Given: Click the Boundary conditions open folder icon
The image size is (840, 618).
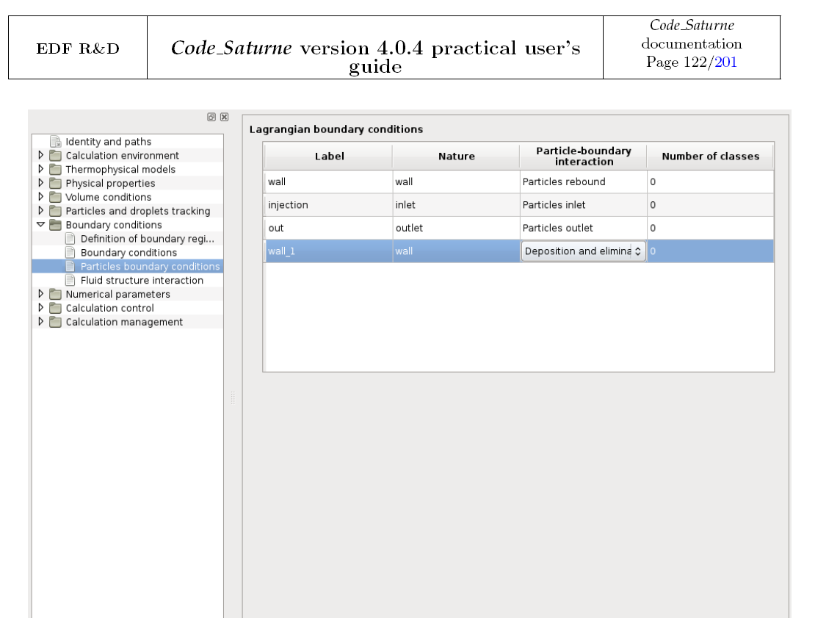Looking at the screenshot, I should pos(55,225).
